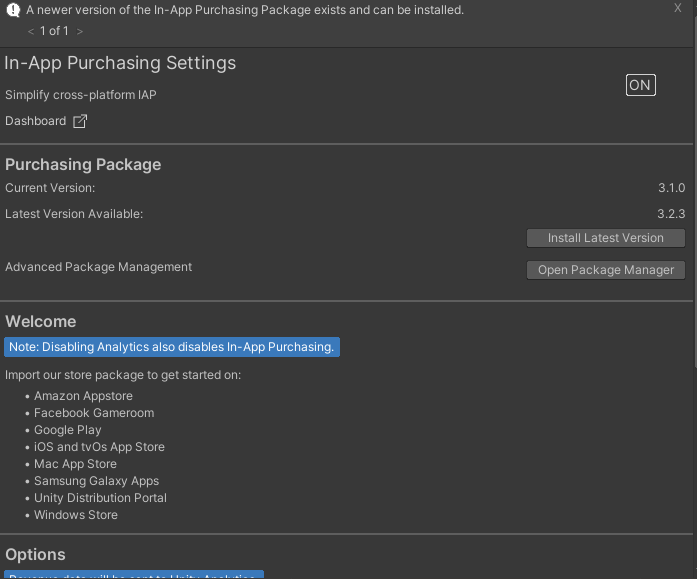The image size is (697, 579).
Task: Open Dashboard external link icon
Action: 80,121
